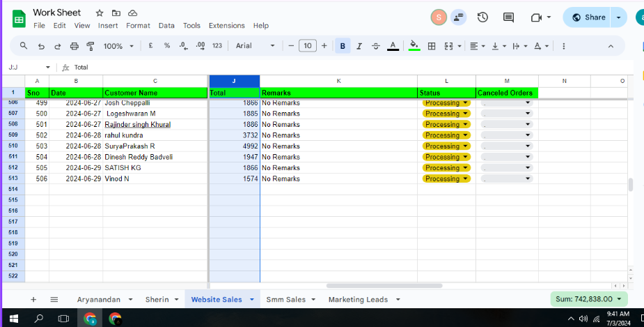Viewport: 644px width, 327px height.
Task: Click the Print icon
Action: tap(74, 46)
